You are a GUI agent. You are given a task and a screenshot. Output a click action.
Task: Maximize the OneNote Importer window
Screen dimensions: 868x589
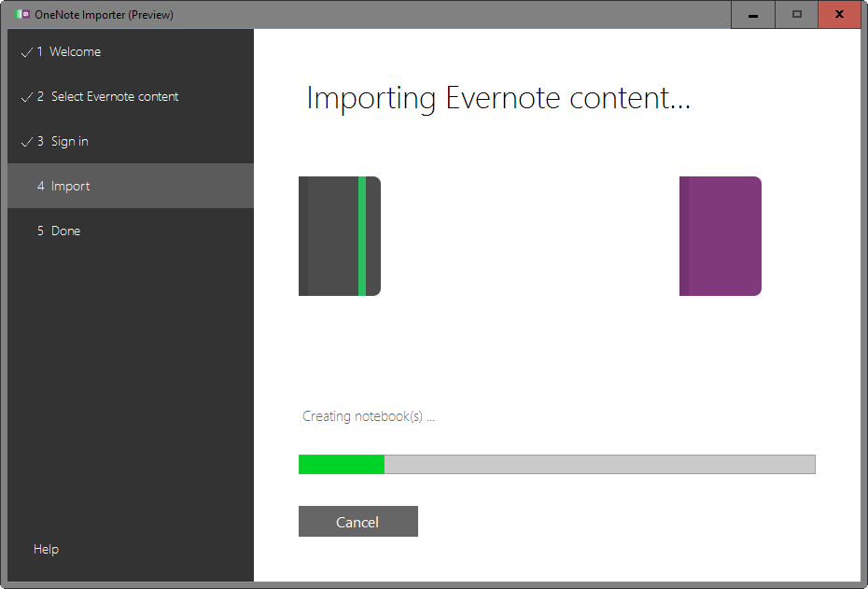tap(796, 15)
